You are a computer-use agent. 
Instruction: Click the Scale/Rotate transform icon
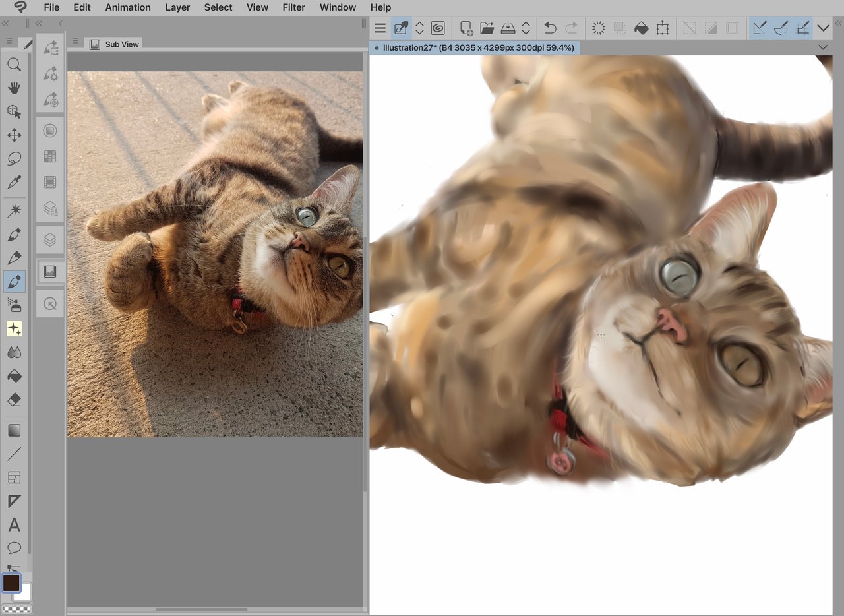pos(662,28)
